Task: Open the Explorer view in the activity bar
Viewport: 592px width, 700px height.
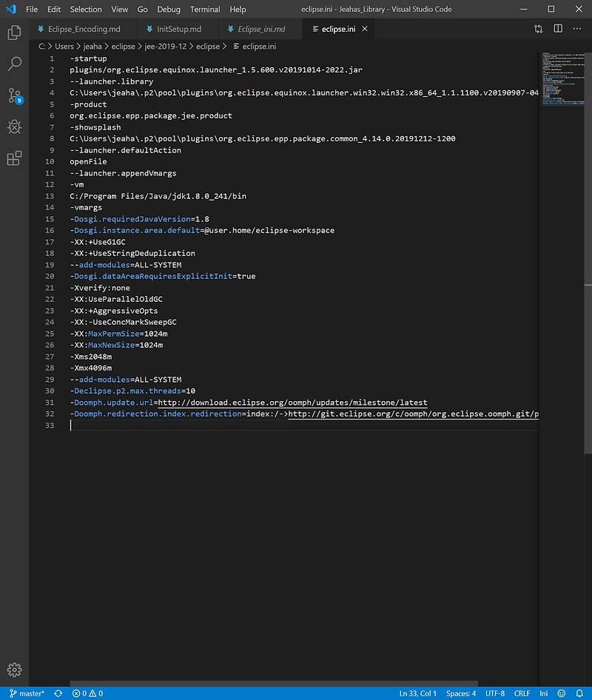Action: click(x=14, y=33)
